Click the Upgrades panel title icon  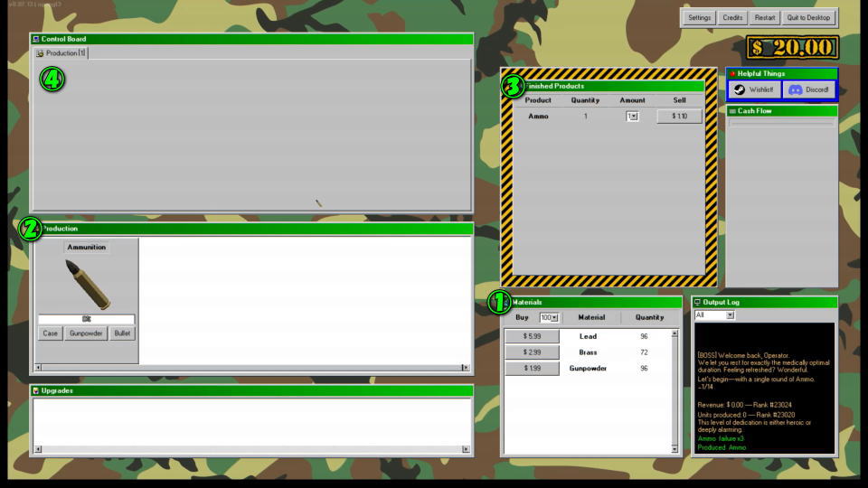point(36,390)
